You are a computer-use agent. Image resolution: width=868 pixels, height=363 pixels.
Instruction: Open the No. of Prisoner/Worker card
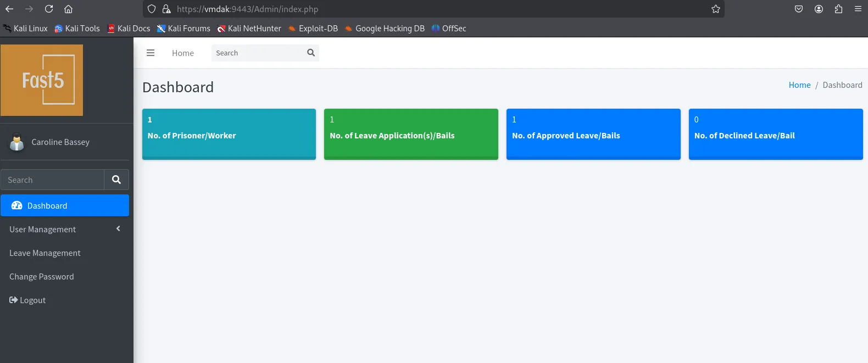coord(229,134)
